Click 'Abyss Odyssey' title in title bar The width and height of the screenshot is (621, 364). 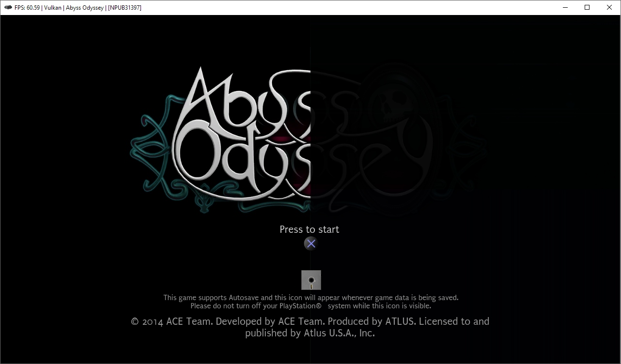85,8
